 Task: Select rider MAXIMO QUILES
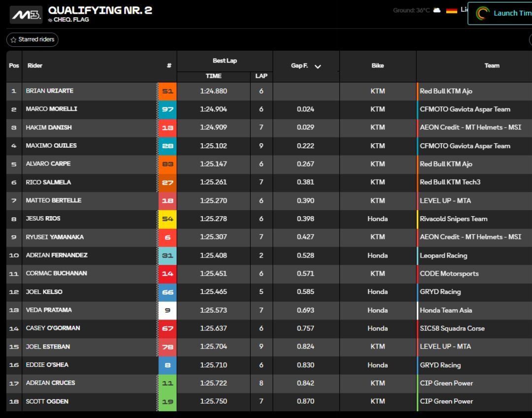(51, 145)
